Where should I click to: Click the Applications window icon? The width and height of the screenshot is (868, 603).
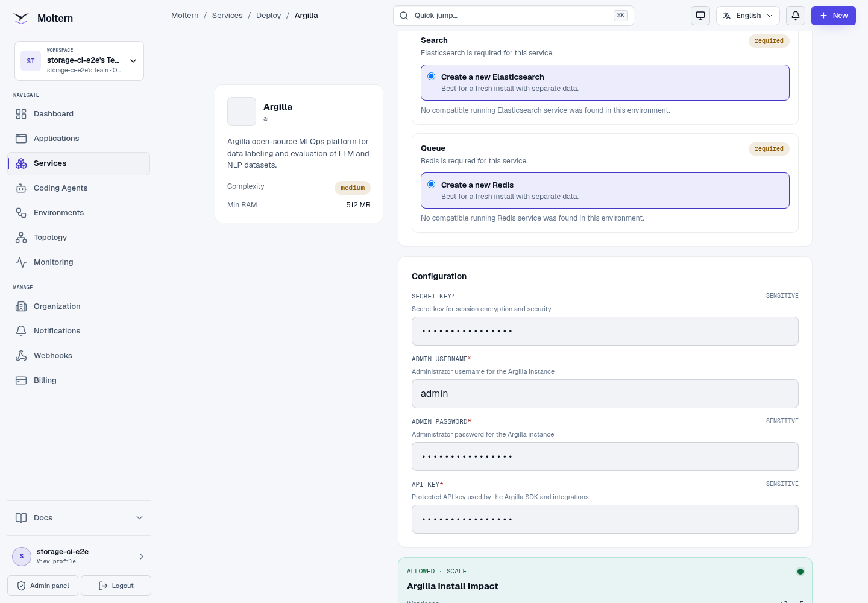point(21,139)
